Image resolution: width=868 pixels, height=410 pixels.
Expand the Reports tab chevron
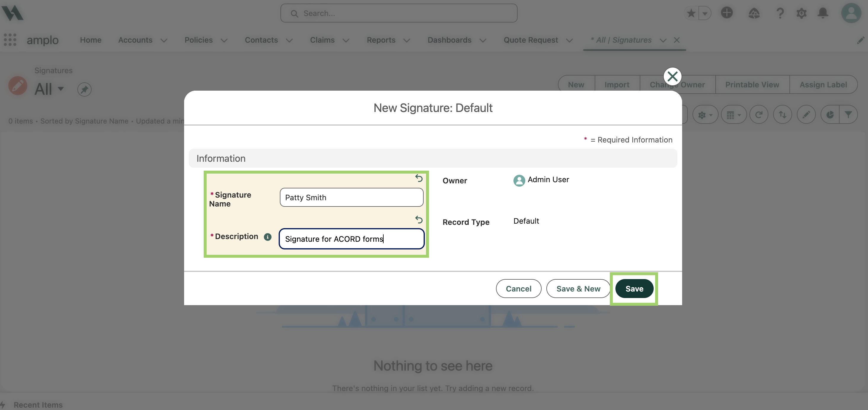(407, 40)
